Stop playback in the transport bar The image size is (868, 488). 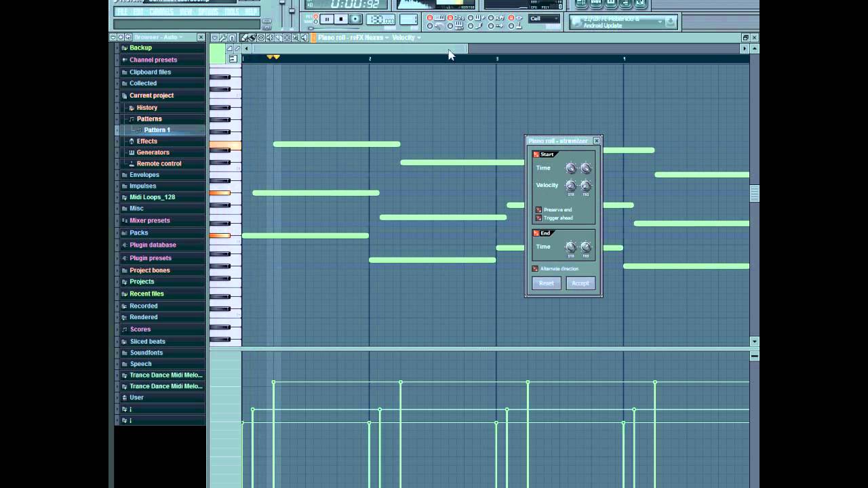341,19
